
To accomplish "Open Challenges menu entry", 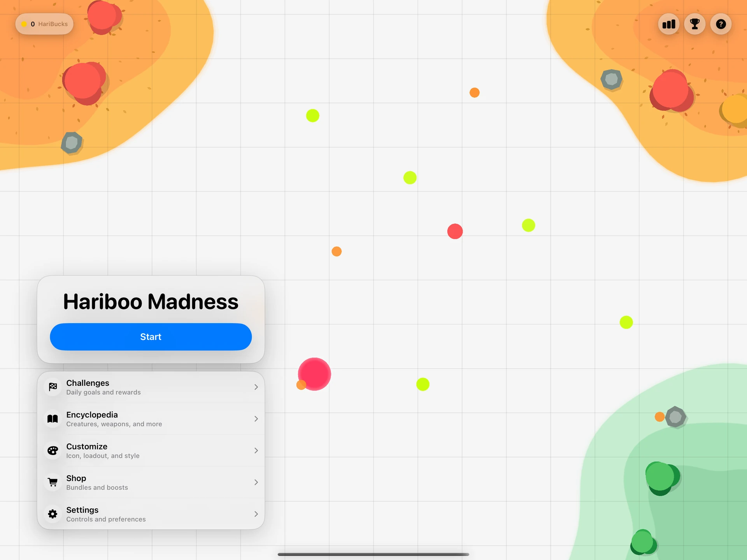I will click(151, 387).
